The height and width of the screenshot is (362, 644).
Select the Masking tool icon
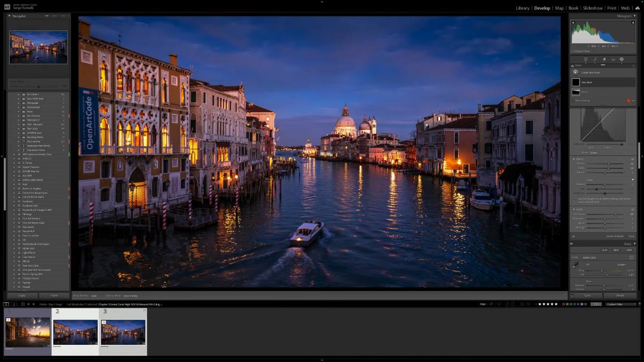click(x=621, y=60)
